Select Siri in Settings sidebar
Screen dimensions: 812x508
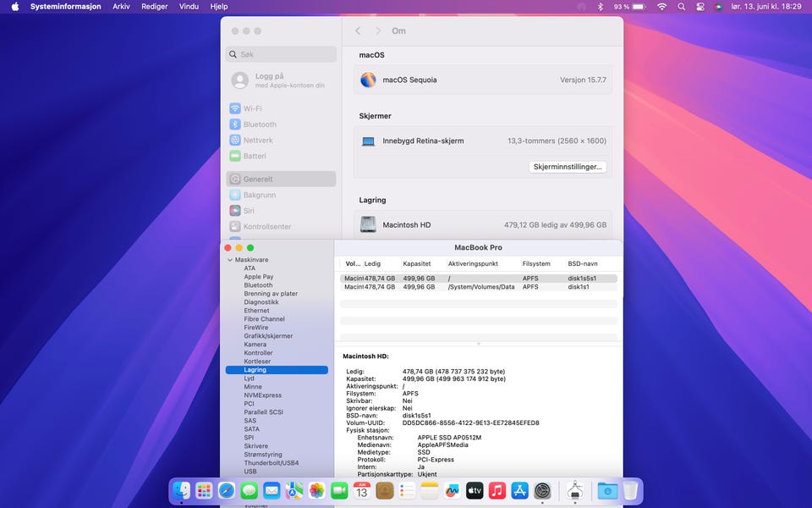pos(281,211)
